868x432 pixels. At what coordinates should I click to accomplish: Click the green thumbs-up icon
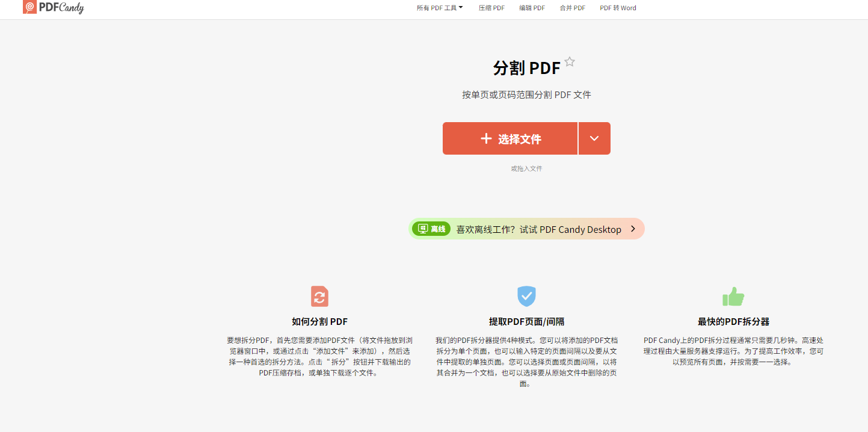click(733, 296)
